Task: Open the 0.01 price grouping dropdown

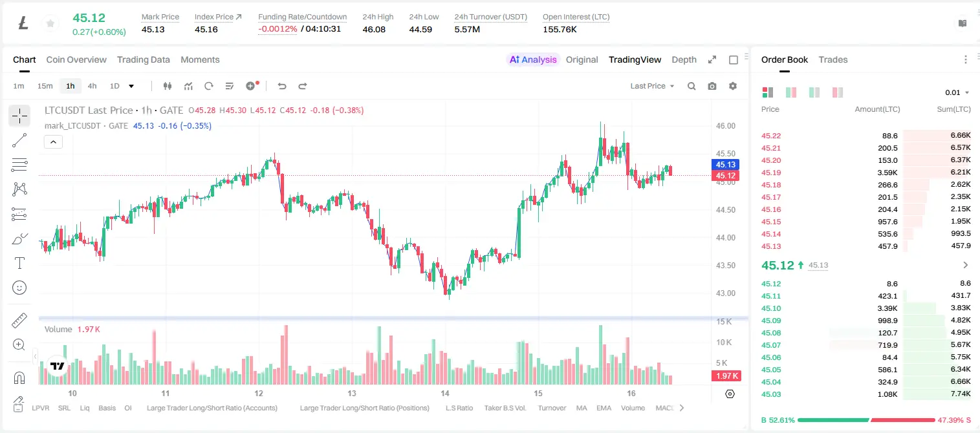Action: 957,92
